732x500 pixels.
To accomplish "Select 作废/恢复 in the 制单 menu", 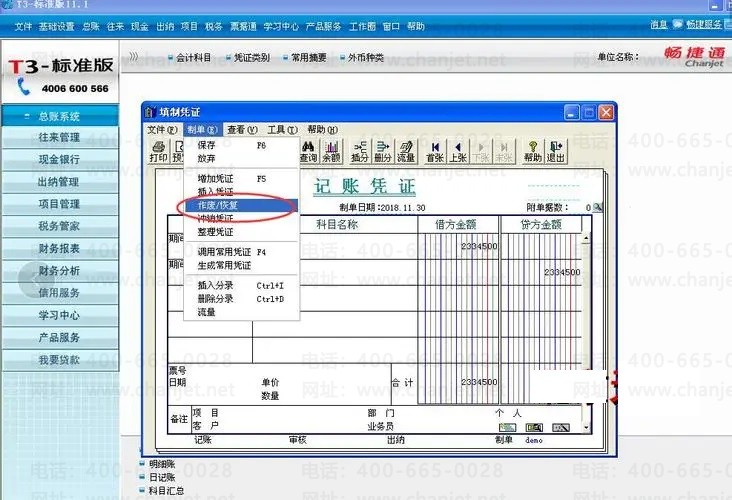I will pyautogui.click(x=241, y=205).
